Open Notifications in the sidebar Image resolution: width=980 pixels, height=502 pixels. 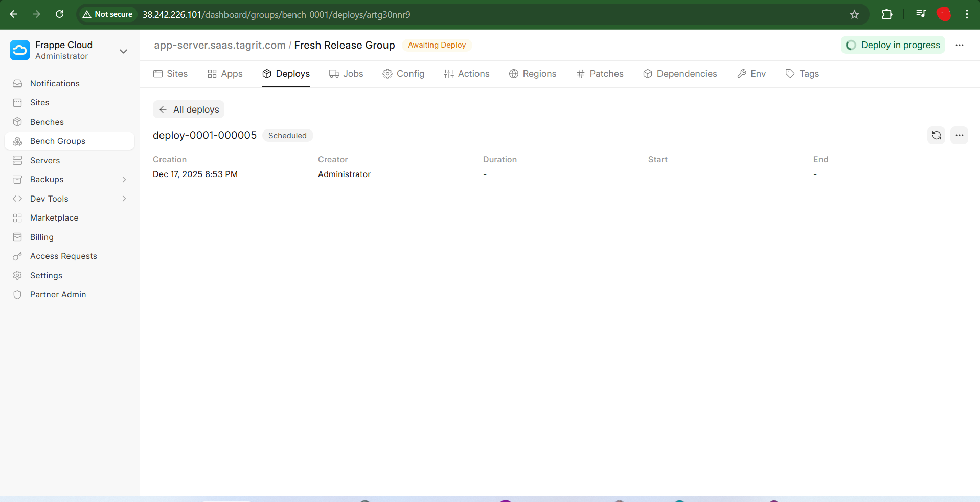pyautogui.click(x=55, y=83)
